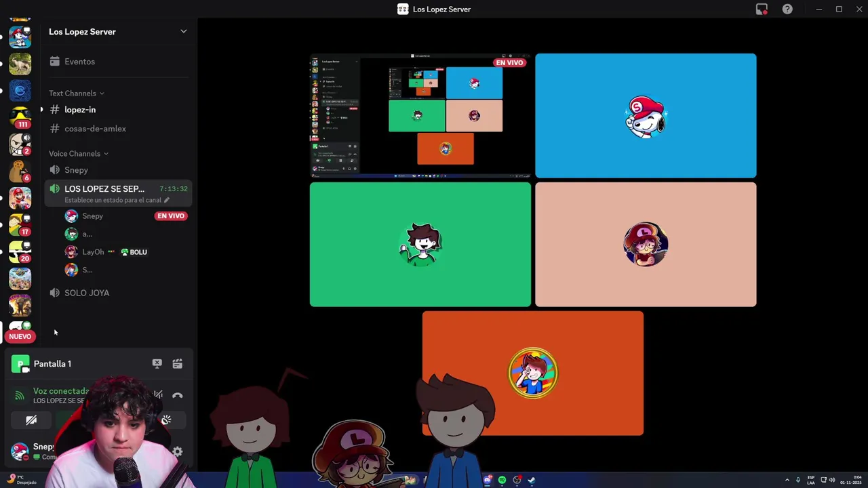The image size is (868, 488).
Task: Open User Settings gear icon
Action: [178, 451]
